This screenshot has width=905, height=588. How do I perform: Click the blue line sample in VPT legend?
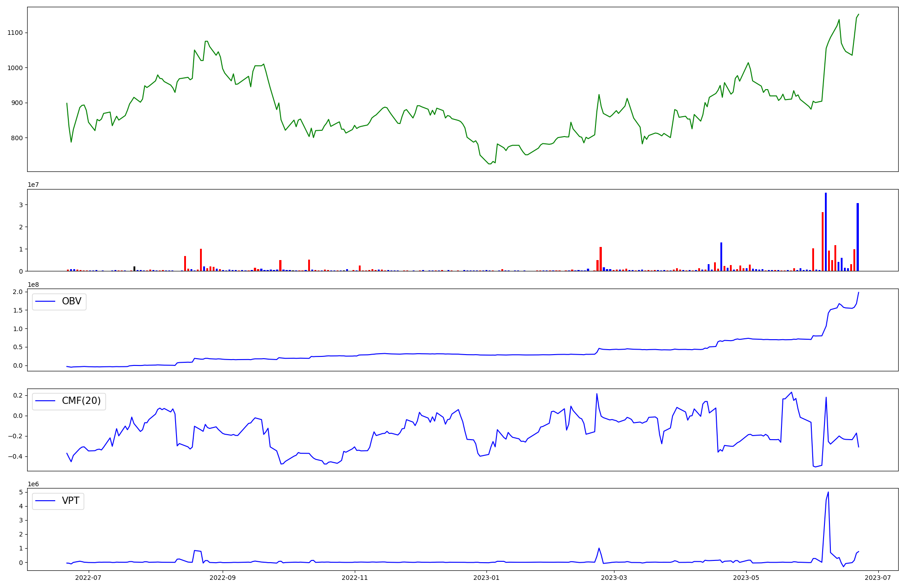(45, 501)
